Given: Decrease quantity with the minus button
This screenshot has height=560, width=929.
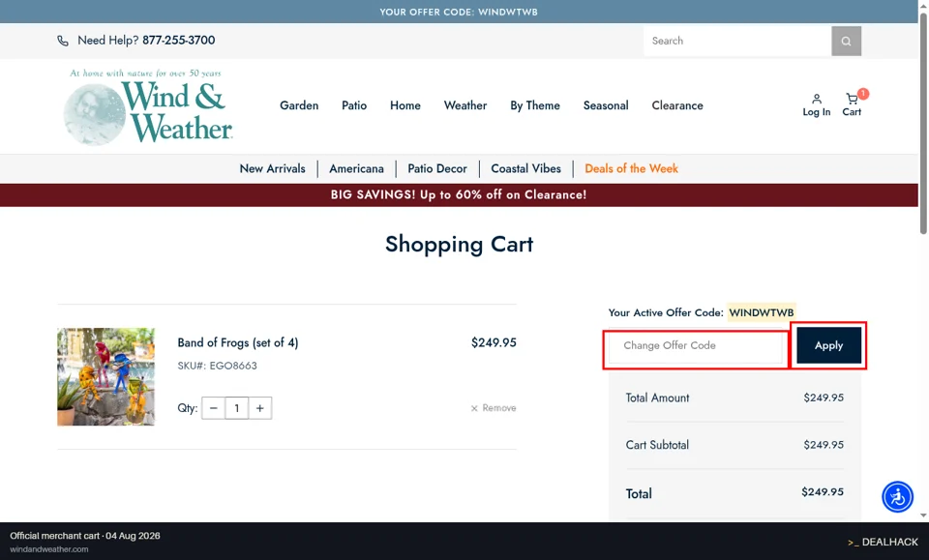Looking at the screenshot, I should [213, 408].
